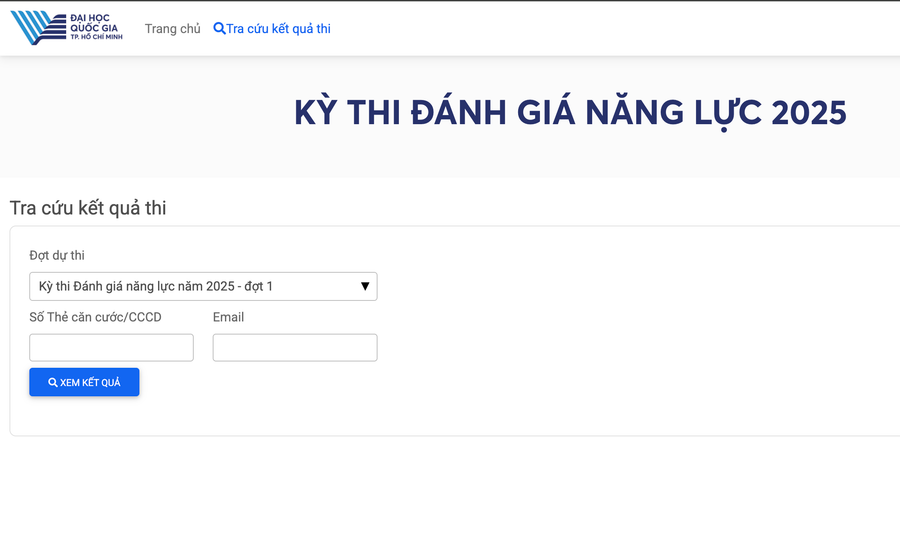This screenshot has width=900, height=551.
Task: Click the search icon inside XEM KẾT QUẢ button
Action: [x=53, y=383]
